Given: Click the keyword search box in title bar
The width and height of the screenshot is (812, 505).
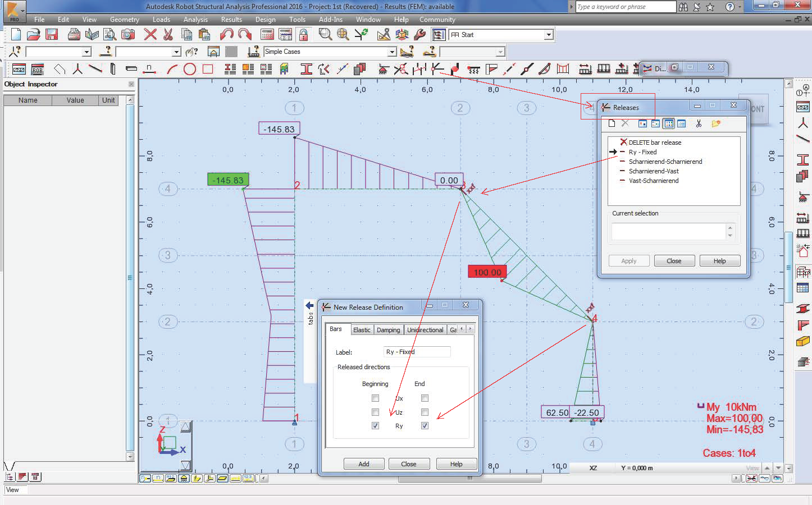Looking at the screenshot, I should pyautogui.click(x=626, y=7).
